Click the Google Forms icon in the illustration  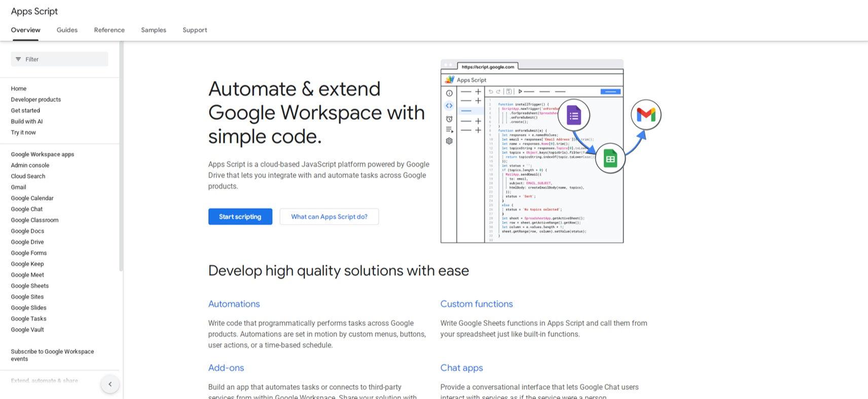pos(573,115)
